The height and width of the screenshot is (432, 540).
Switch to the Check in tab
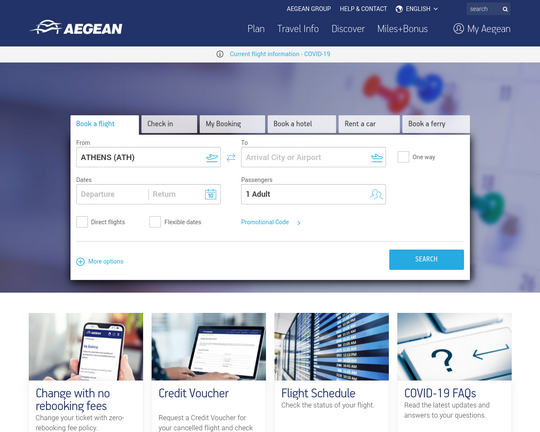click(169, 124)
